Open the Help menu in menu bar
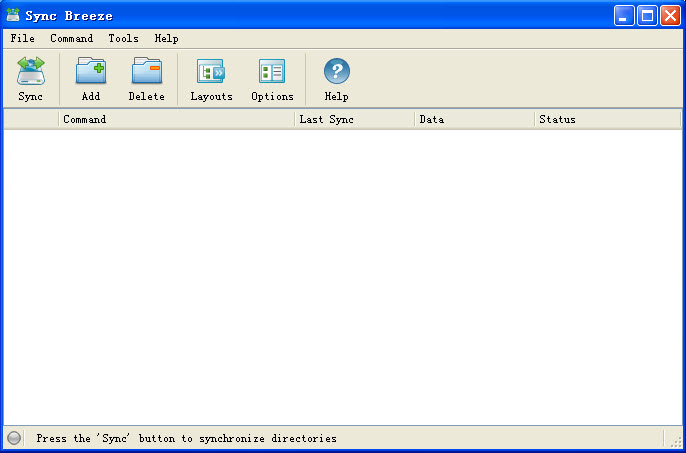The width and height of the screenshot is (686, 453). (x=166, y=38)
